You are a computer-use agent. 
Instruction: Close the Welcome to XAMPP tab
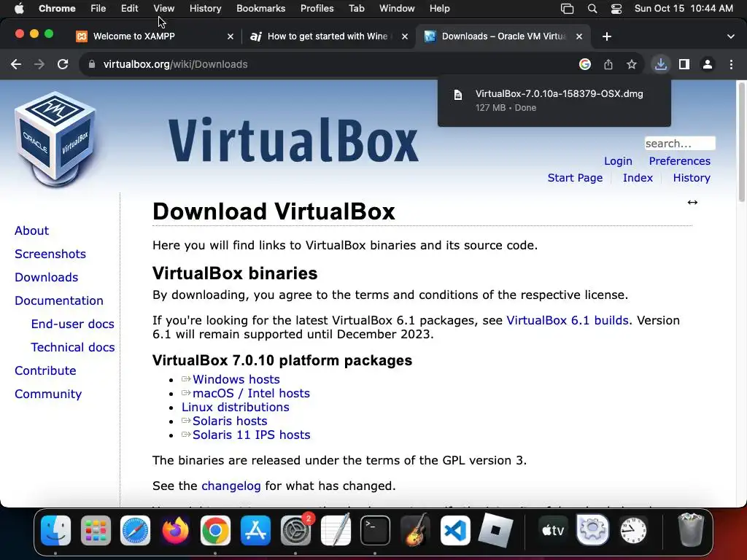pyautogui.click(x=231, y=36)
